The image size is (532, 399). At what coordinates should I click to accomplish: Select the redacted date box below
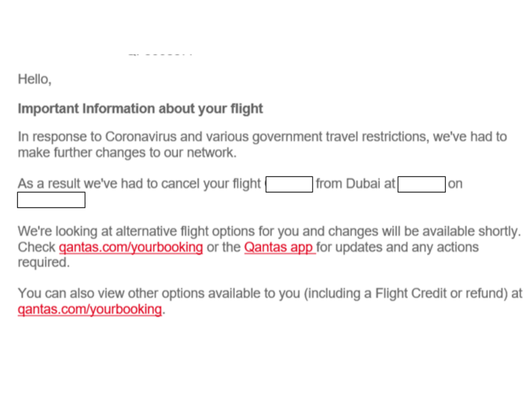tap(51, 200)
